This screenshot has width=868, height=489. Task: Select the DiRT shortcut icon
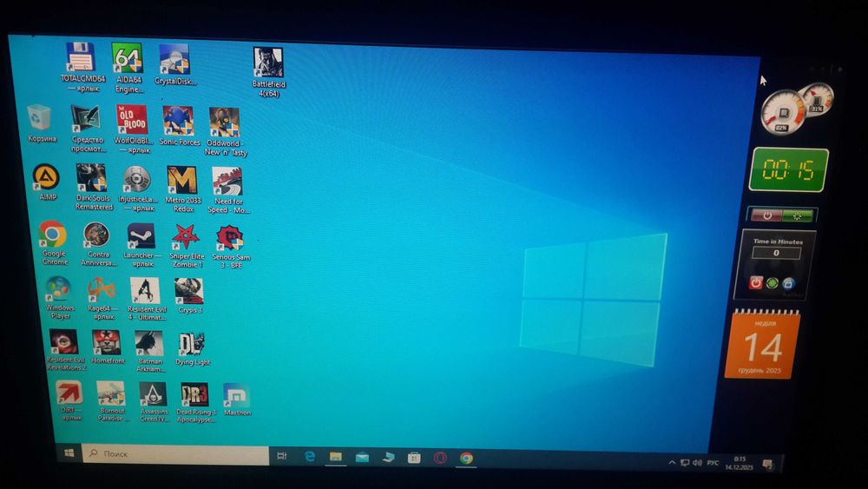click(69, 393)
